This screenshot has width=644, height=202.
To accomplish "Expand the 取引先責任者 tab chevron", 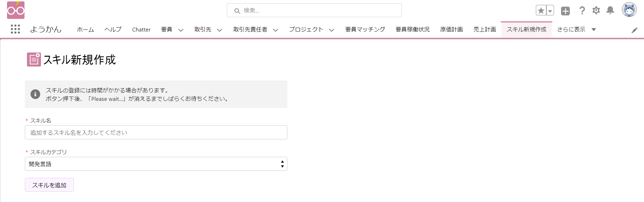I will pyautogui.click(x=275, y=30).
